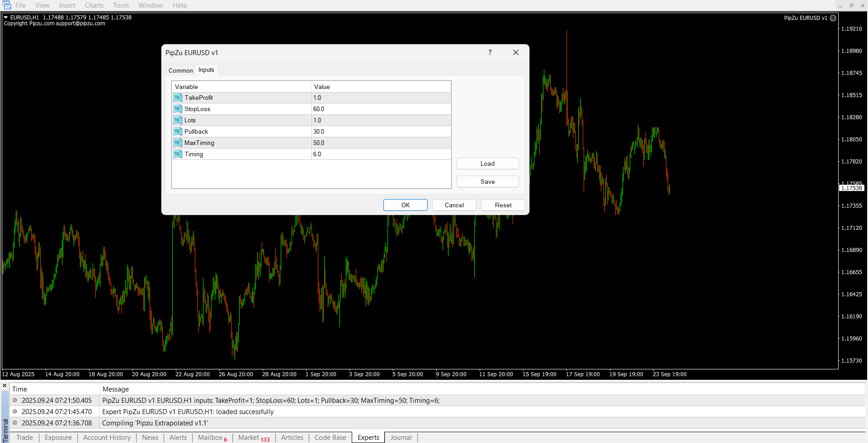Expand the chart symbol dropdown arrow
Image resolution: width=868 pixels, height=443 pixels.
click(6, 18)
